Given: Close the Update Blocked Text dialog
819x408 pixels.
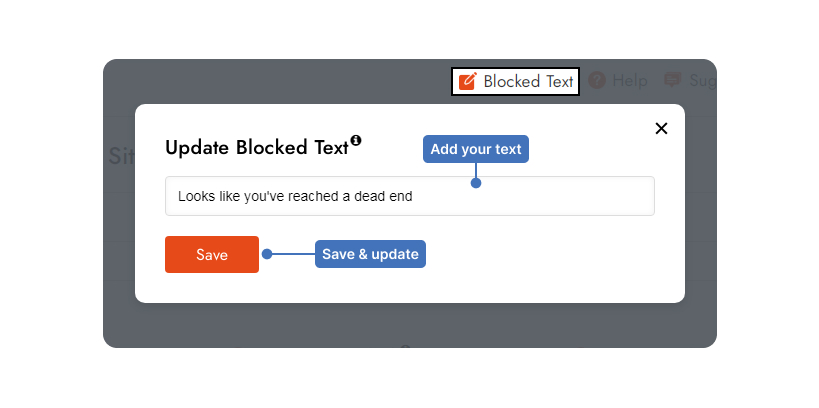Looking at the screenshot, I should coord(661,129).
